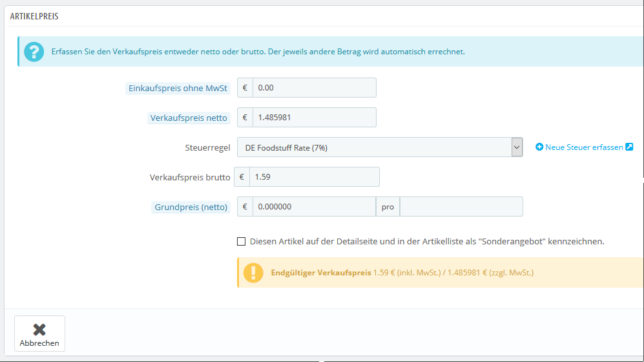Click the Abbrechen button label

pos(39,343)
